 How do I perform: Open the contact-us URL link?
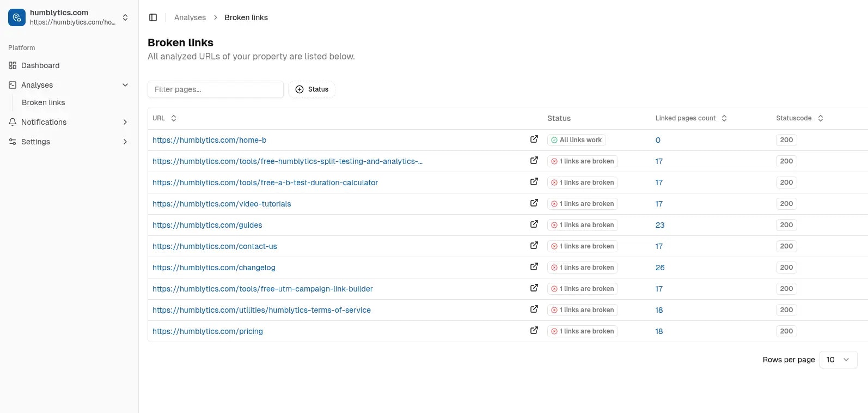[215, 246]
